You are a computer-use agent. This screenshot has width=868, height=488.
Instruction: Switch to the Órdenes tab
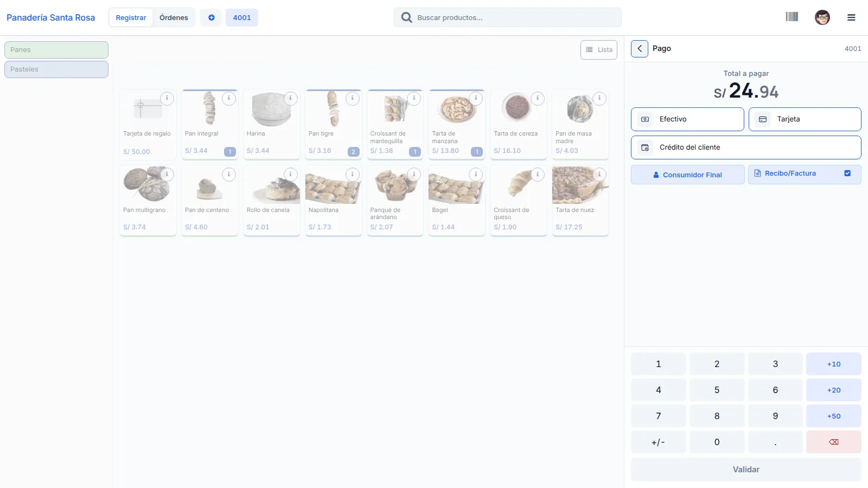pyautogui.click(x=174, y=17)
